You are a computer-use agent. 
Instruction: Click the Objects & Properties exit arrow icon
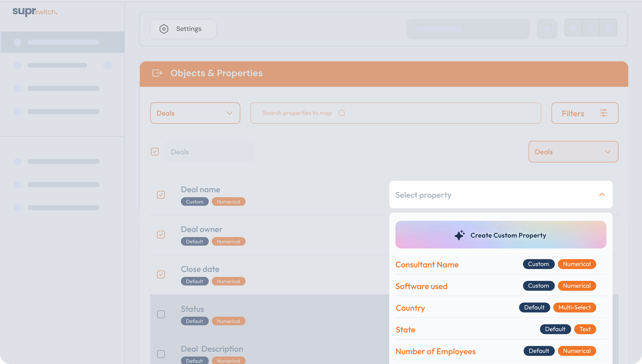[157, 73]
